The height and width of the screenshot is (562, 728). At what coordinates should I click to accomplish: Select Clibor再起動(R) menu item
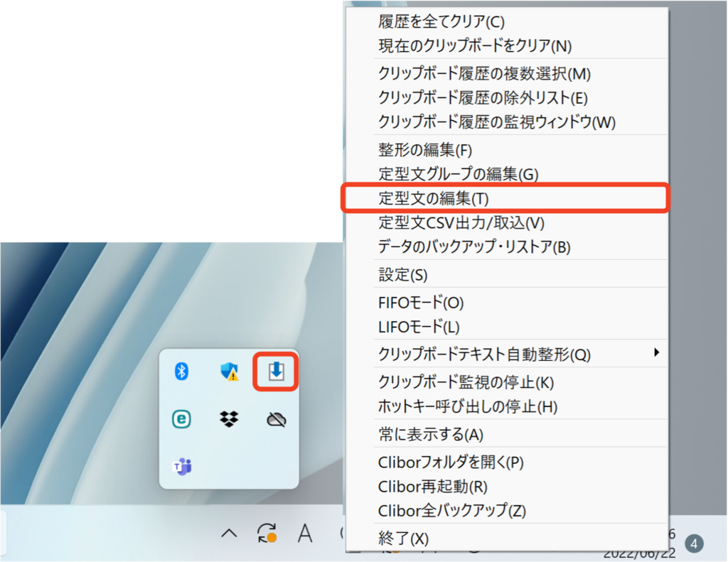(x=433, y=487)
